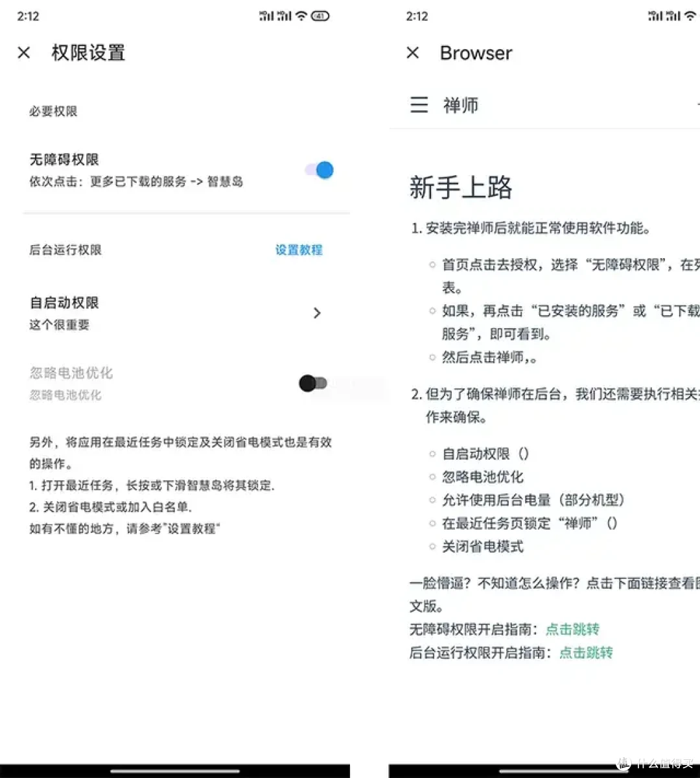Tap the 必要权限 section header
The height and width of the screenshot is (778, 700).
(53, 111)
